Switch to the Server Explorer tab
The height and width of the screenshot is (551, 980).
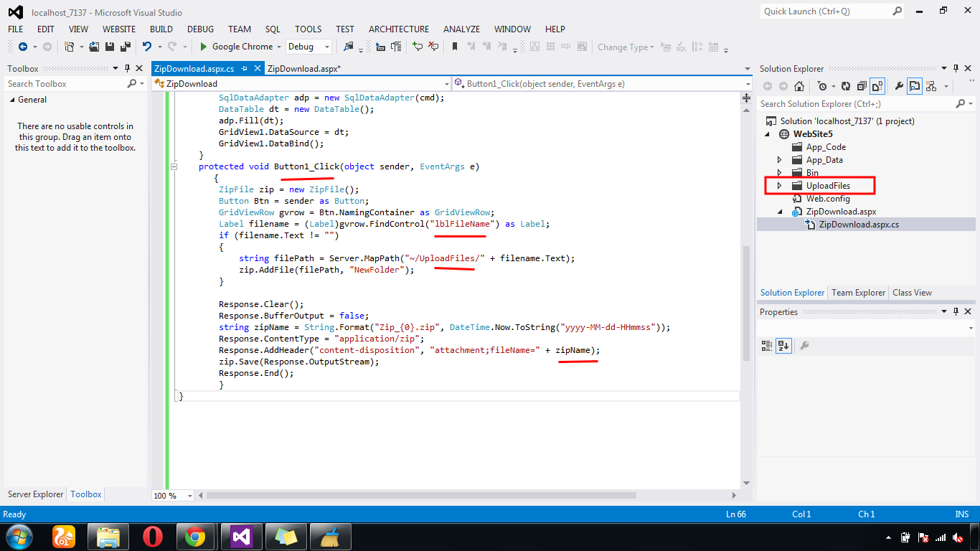[x=35, y=494]
